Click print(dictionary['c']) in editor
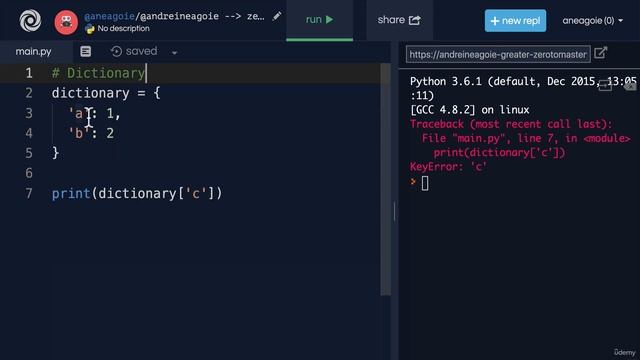 (137, 193)
